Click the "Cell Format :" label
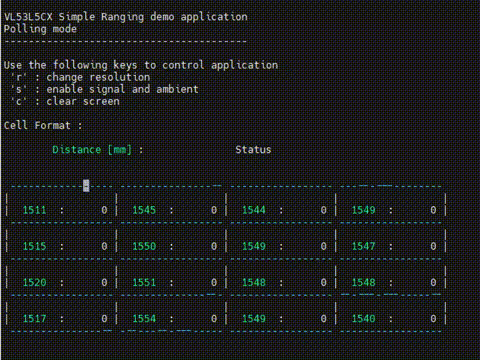Screen dimensions: 480x360 (43, 126)
